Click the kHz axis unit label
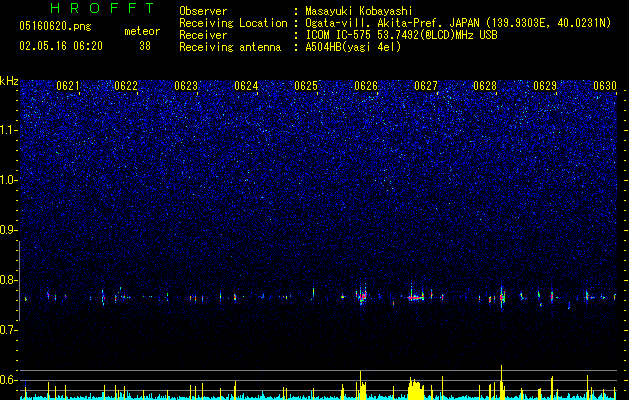629x400 pixels. tap(9, 81)
